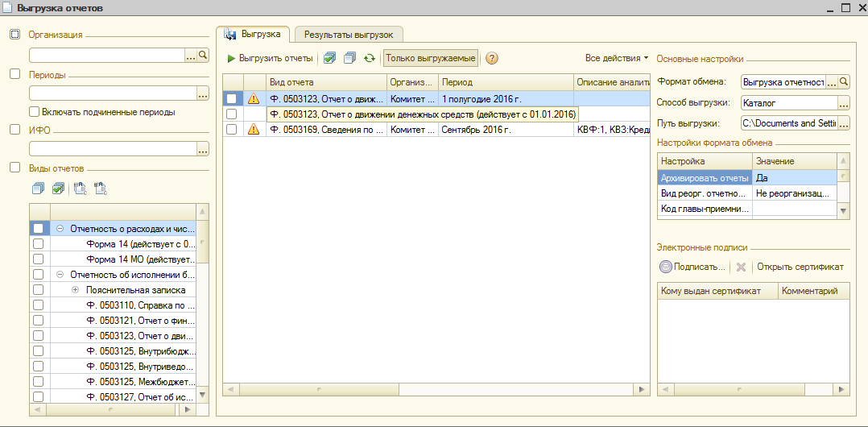
Task: Click the Период column header
Action: 506,82
